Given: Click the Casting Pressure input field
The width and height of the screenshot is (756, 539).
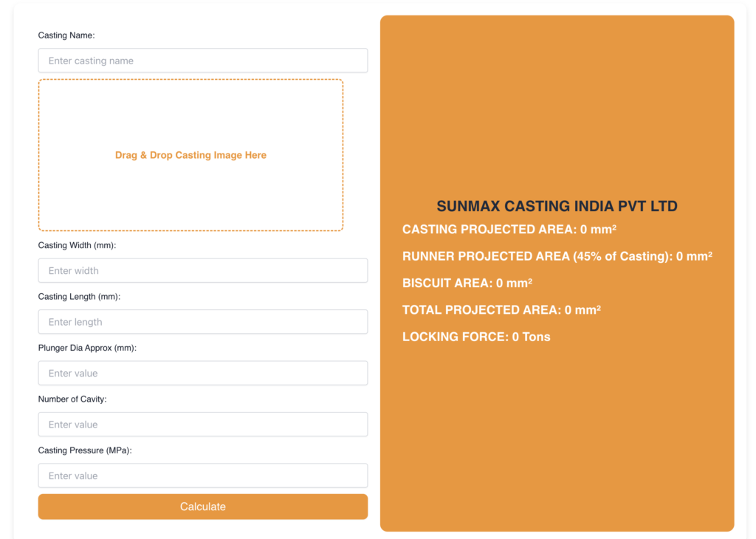Looking at the screenshot, I should coord(202,476).
